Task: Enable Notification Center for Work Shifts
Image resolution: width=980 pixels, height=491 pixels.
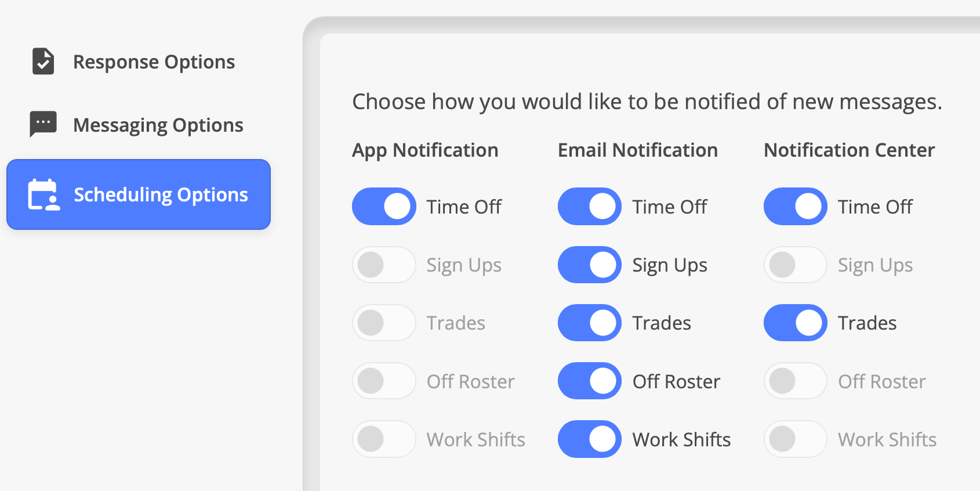Action: pos(796,439)
